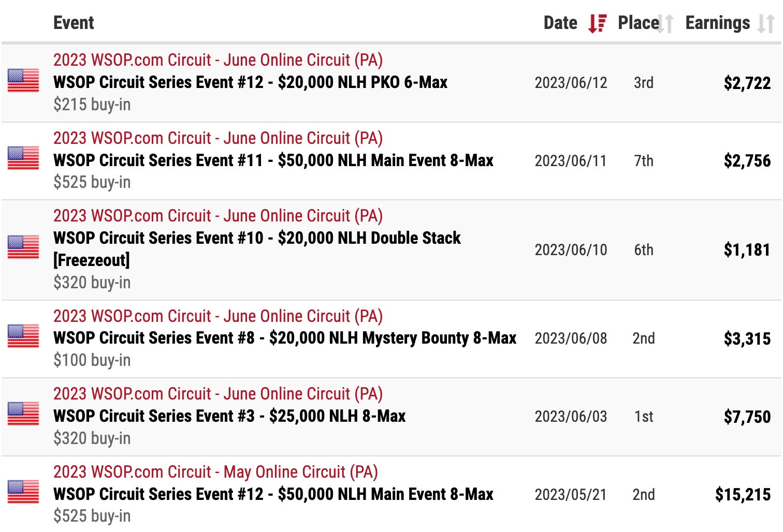Click the Date descending sort icon
Image resolution: width=783 pixels, height=532 pixels.
pyautogui.click(x=597, y=23)
